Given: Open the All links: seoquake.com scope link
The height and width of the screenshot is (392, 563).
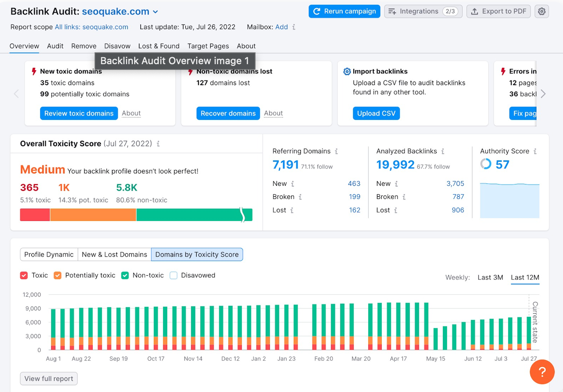Looking at the screenshot, I should click(x=91, y=27).
